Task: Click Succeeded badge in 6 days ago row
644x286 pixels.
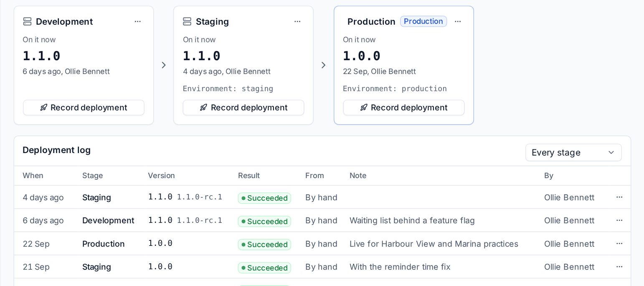Action: (264, 221)
